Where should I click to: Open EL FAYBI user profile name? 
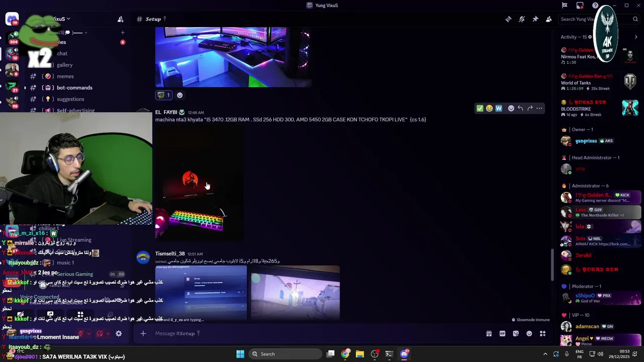click(x=166, y=112)
